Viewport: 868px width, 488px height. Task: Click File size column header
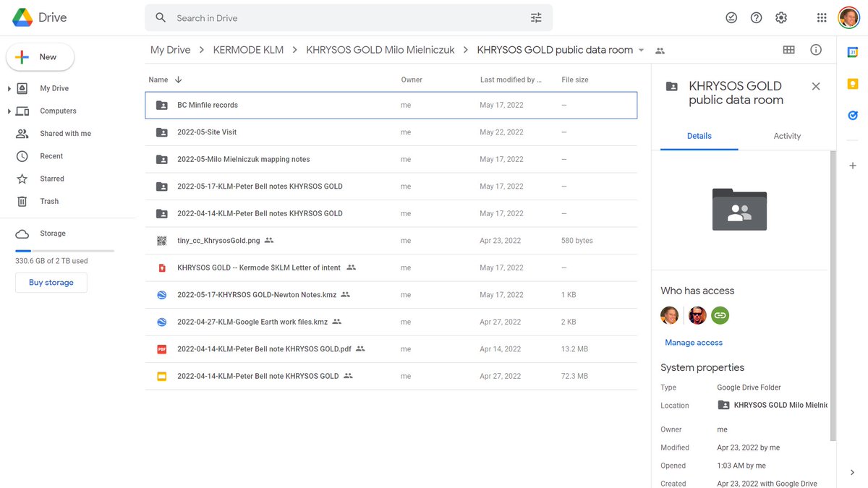pyautogui.click(x=576, y=80)
